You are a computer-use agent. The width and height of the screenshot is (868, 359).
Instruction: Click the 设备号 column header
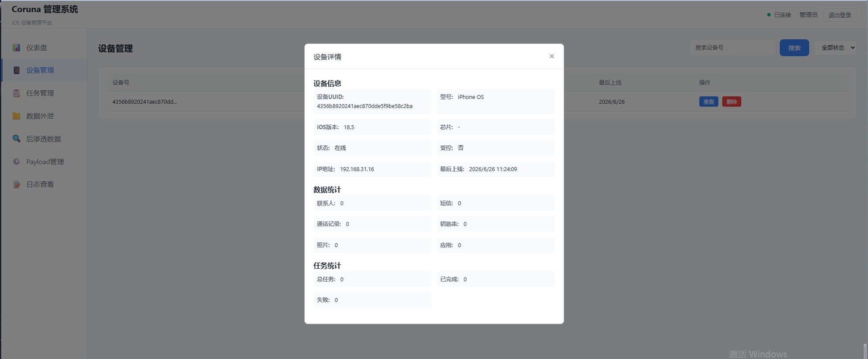tap(121, 83)
